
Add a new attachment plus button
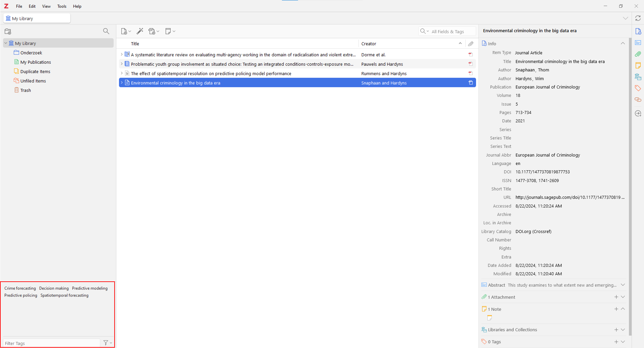click(x=616, y=297)
